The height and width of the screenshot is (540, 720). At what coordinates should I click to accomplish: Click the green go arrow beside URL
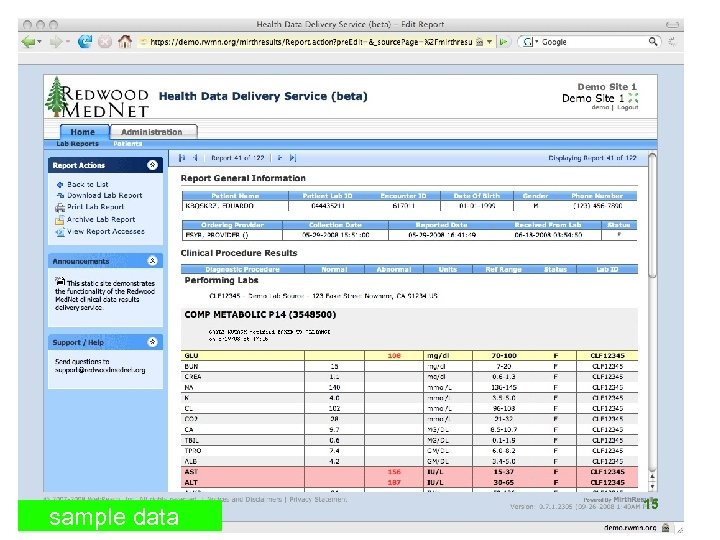coord(503,42)
